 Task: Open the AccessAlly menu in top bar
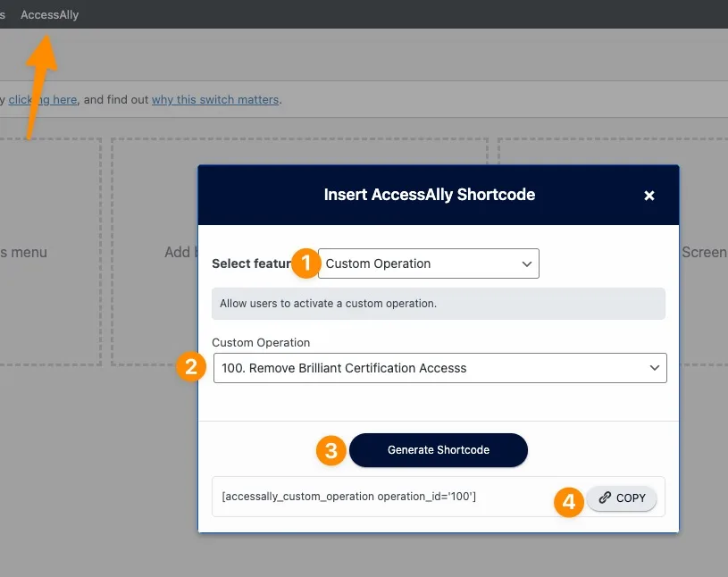point(50,15)
